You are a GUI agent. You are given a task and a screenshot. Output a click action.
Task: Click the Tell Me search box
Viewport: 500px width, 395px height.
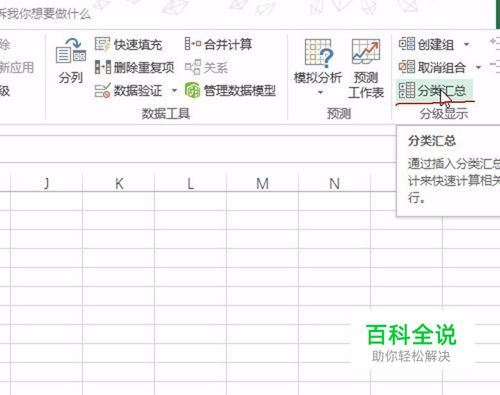(45, 14)
